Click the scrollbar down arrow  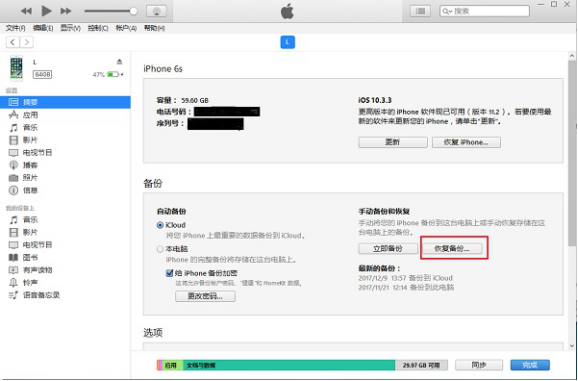click(x=572, y=346)
